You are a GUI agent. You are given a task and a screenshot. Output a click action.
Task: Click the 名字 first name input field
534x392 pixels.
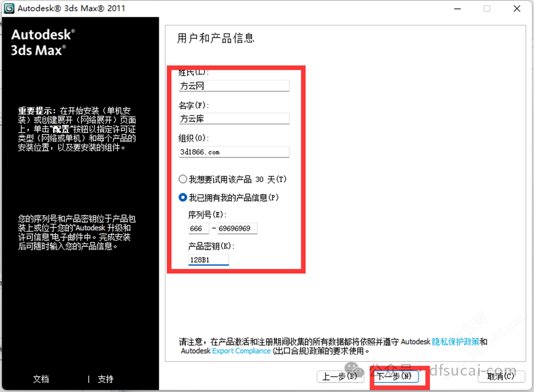233,119
